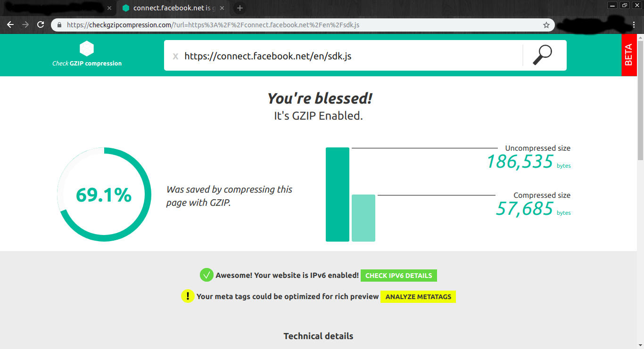Click the You're blessed! heading

point(320,98)
